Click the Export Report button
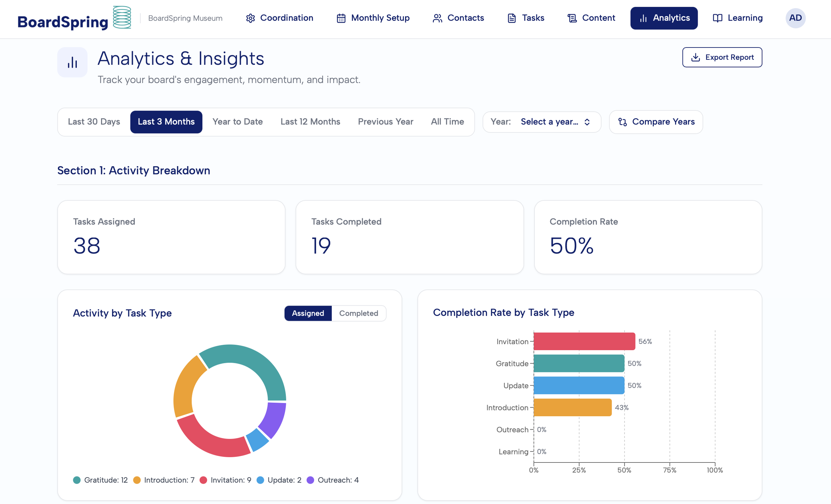Image resolution: width=831 pixels, height=504 pixels. coord(722,57)
